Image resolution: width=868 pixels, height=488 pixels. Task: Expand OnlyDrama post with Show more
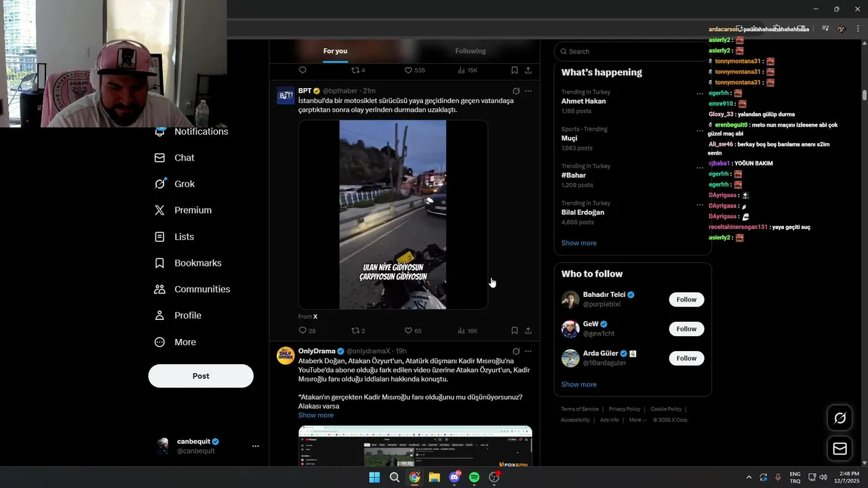tap(315, 415)
